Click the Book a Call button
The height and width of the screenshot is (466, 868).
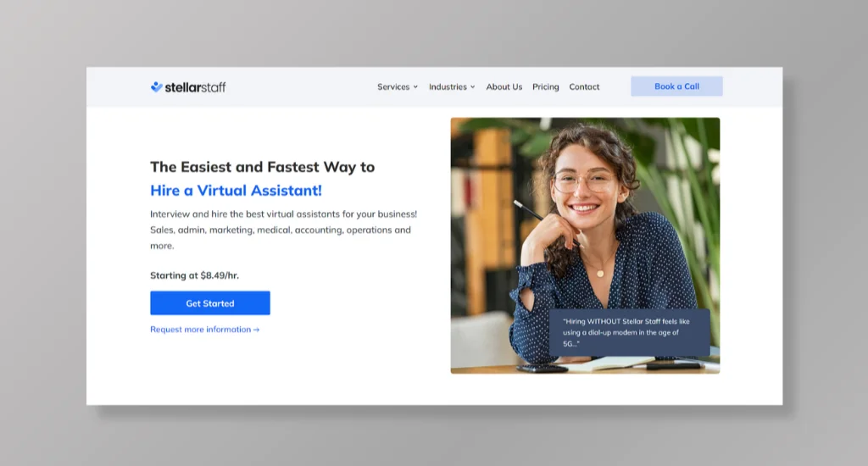[676, 86]
